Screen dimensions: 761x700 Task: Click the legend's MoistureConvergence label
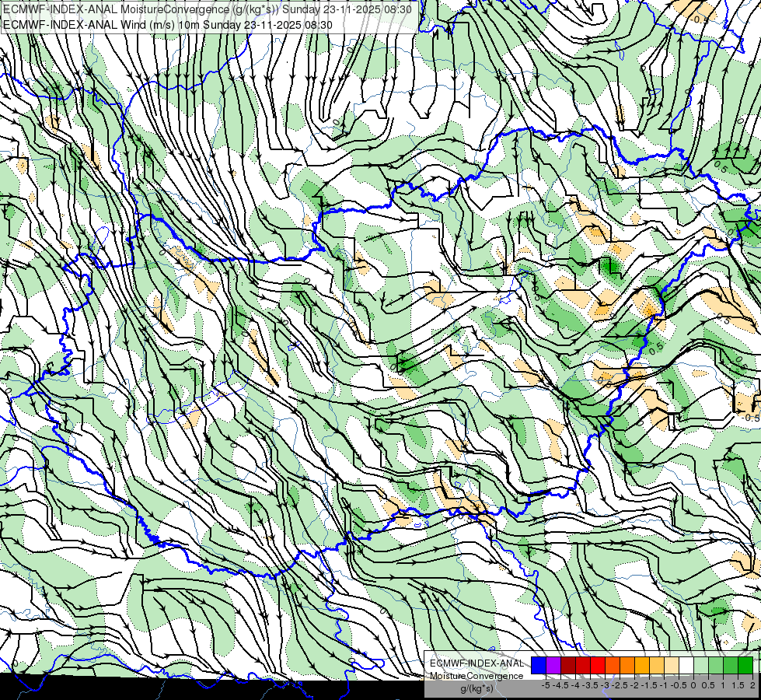(x=476, y=676)
